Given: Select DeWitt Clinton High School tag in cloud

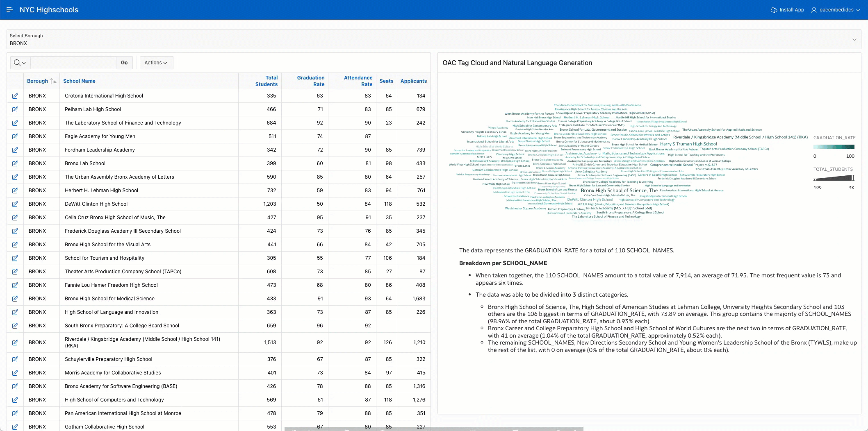Looking at the screenshot, I should click(x=590, y=200).
